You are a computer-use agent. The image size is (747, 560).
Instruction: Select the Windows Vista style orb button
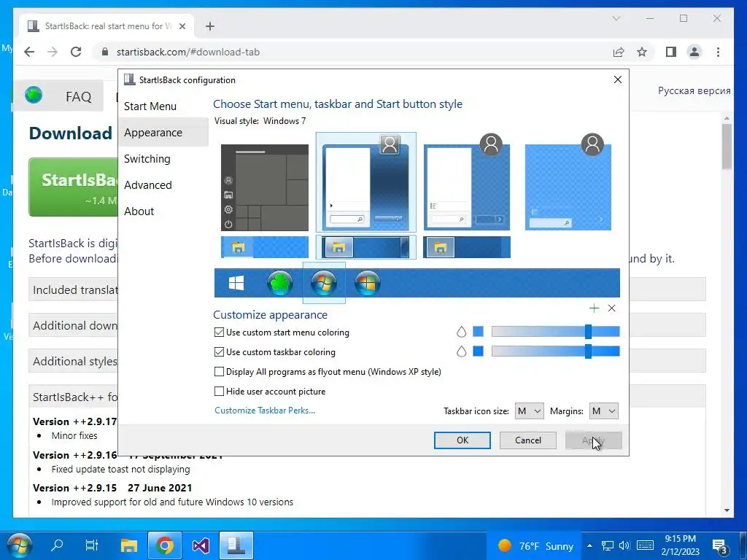[368, 283]
